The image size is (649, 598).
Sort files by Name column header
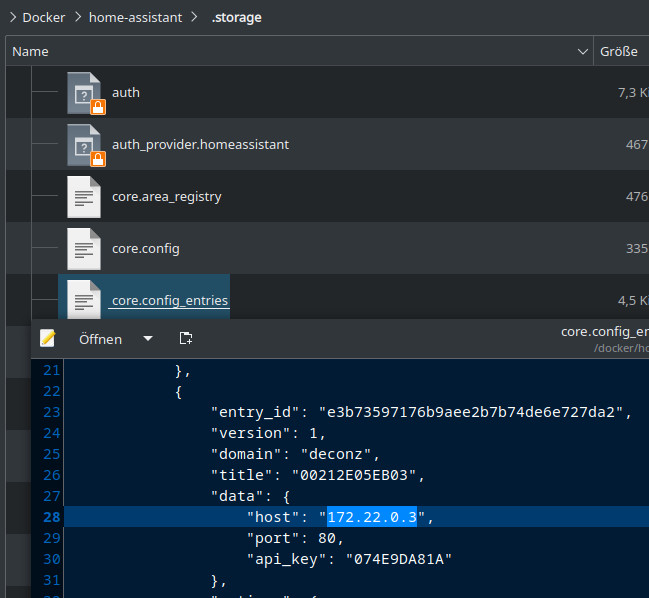tap(30, 51)
